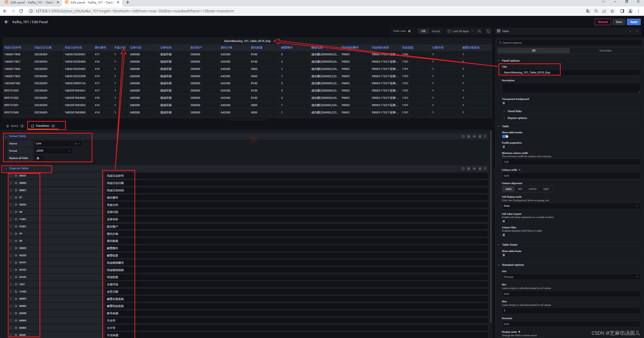Open the Overrides tab
The width and height of the screenshot is (644, 338).
(605, 51)
